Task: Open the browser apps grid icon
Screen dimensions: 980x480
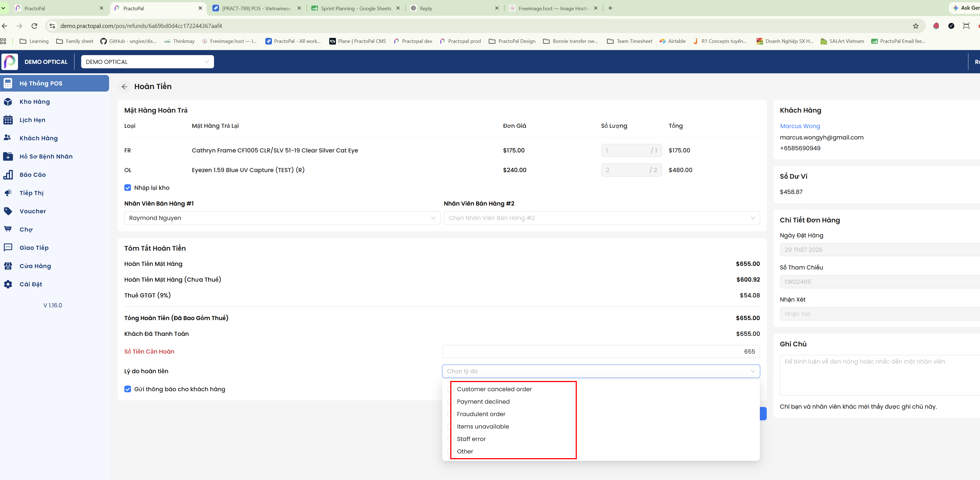Action: click(x=3, y=41)
